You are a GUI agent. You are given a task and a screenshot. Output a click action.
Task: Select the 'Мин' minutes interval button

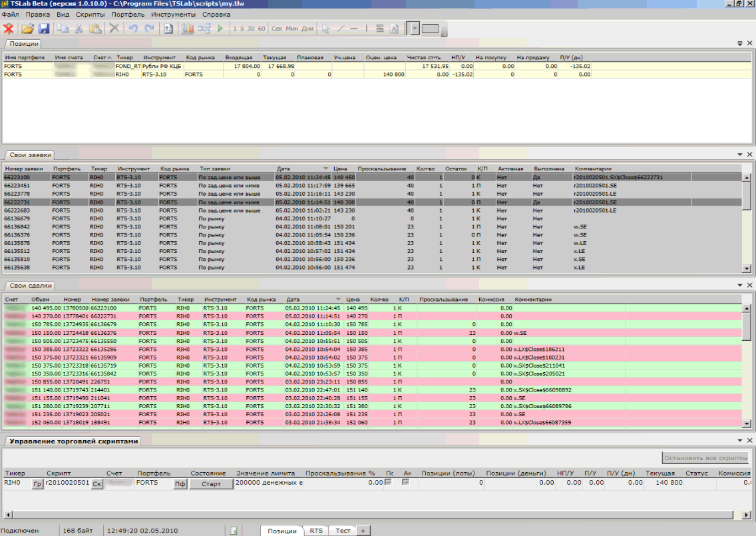tap(292, 29)
